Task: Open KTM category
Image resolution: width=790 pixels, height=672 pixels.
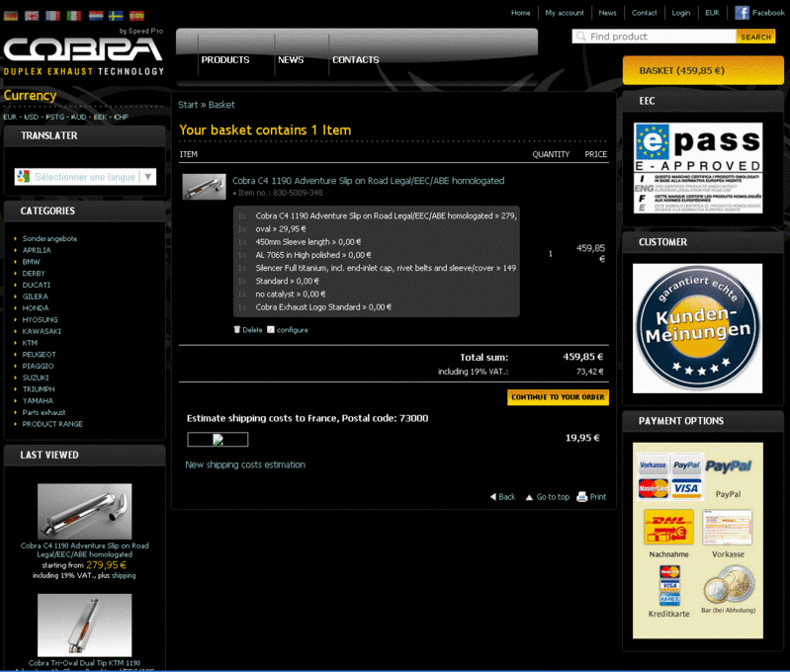Action: coord(30,343)
